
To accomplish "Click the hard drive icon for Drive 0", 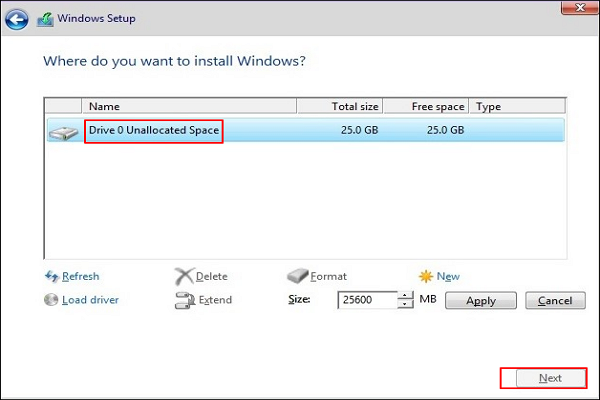I will tap(64, 132).
